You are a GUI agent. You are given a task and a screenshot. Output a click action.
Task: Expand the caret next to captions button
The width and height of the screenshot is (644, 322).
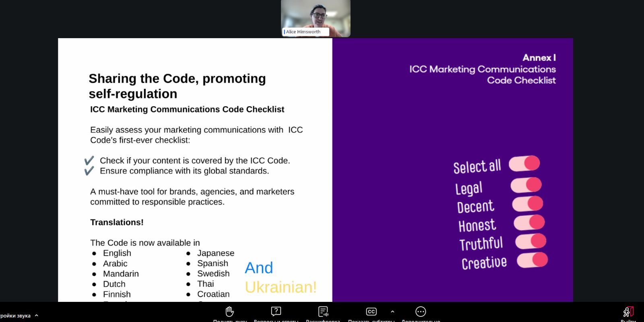point(392,312)
